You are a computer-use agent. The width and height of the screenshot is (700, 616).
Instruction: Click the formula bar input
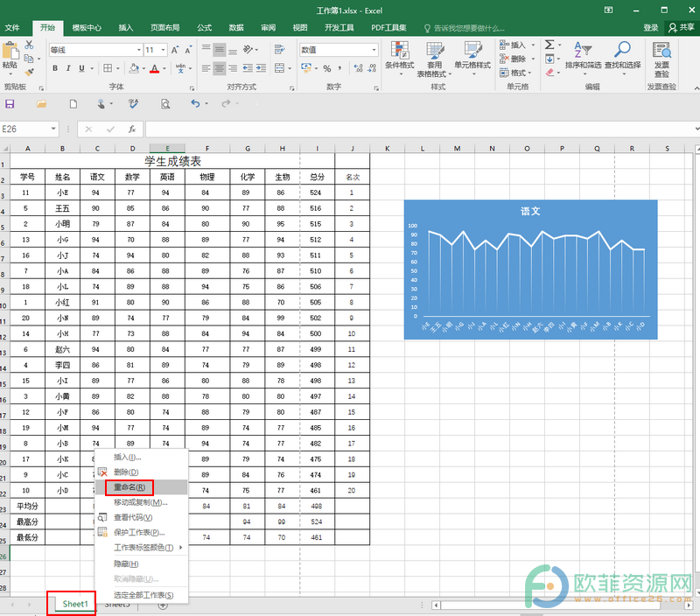click(x=420, y=129)
